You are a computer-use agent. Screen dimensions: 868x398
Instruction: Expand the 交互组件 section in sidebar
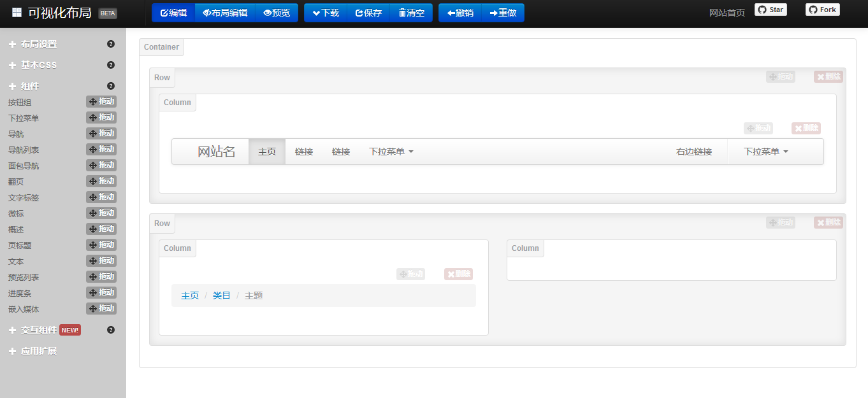tap(38, 330)
